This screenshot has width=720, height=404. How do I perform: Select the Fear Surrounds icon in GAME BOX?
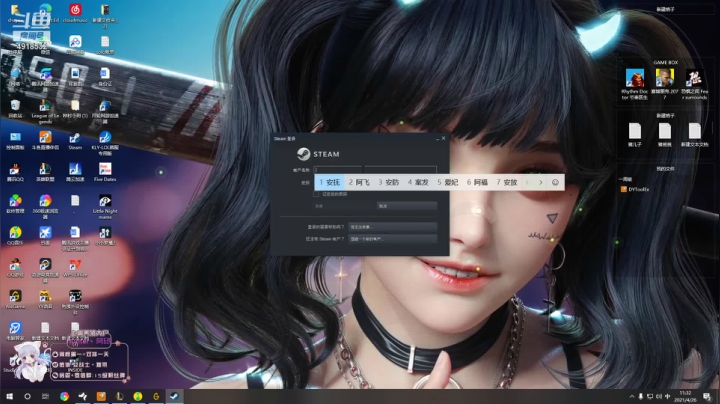(694, 84)
